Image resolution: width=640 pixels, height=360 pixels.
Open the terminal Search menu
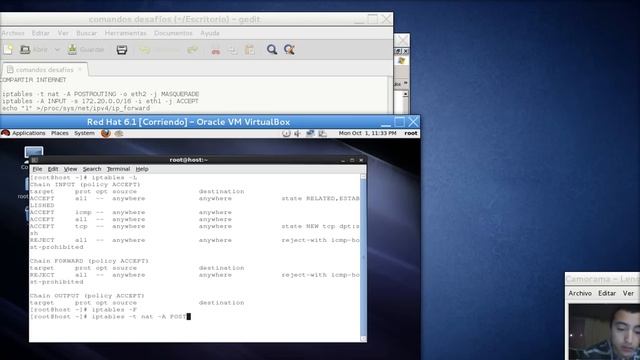click(92, 169)
